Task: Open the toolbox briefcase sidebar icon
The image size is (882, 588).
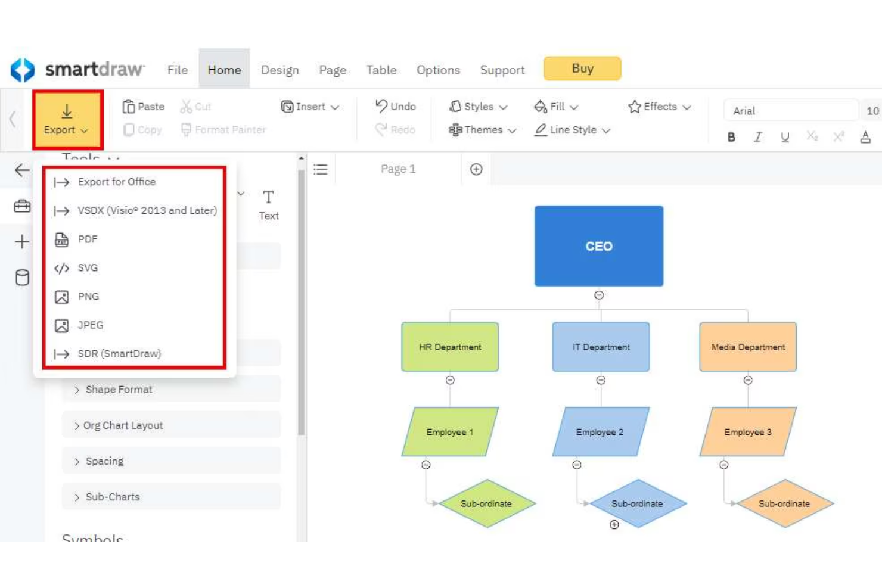Action: (22, 206)
